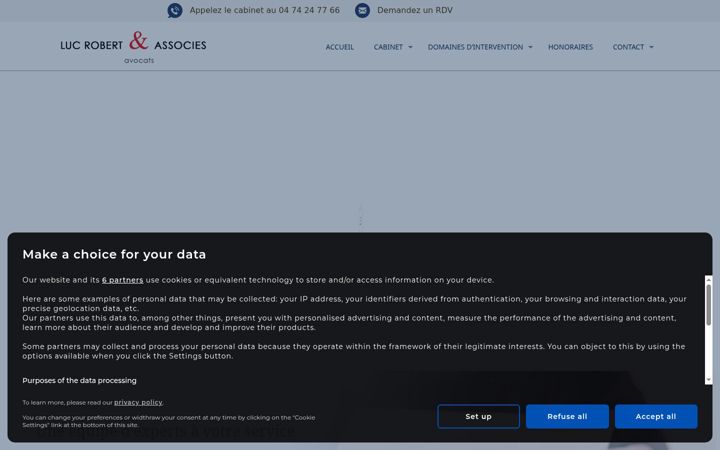Click the cookie dialog scroll down arrow
Image resolution: width=720 pixels, height=450 pixels.
coord(709,380)
